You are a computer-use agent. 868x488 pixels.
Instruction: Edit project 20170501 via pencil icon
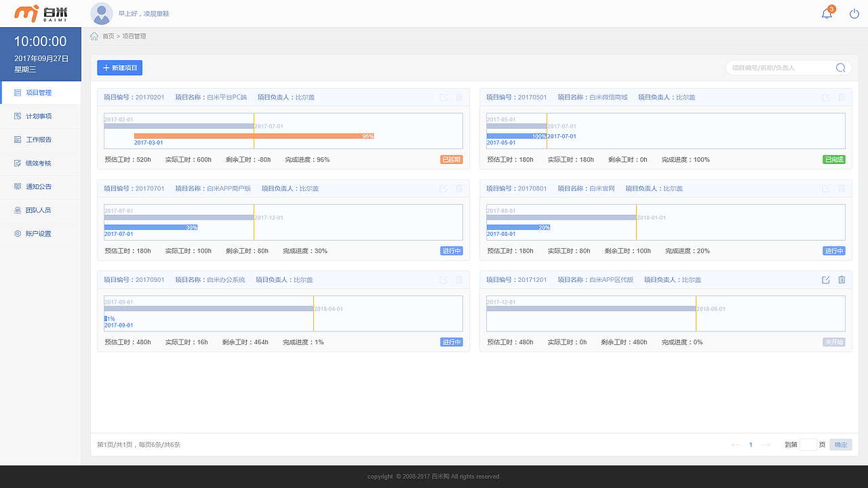click(826, 98)
